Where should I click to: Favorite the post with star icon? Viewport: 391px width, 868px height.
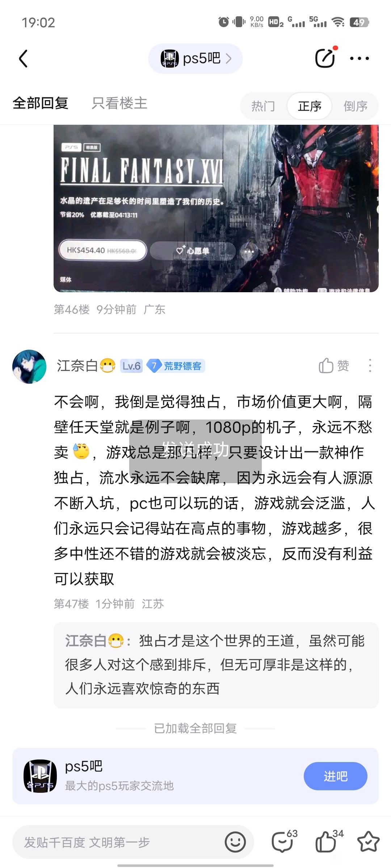pos(368,842)
